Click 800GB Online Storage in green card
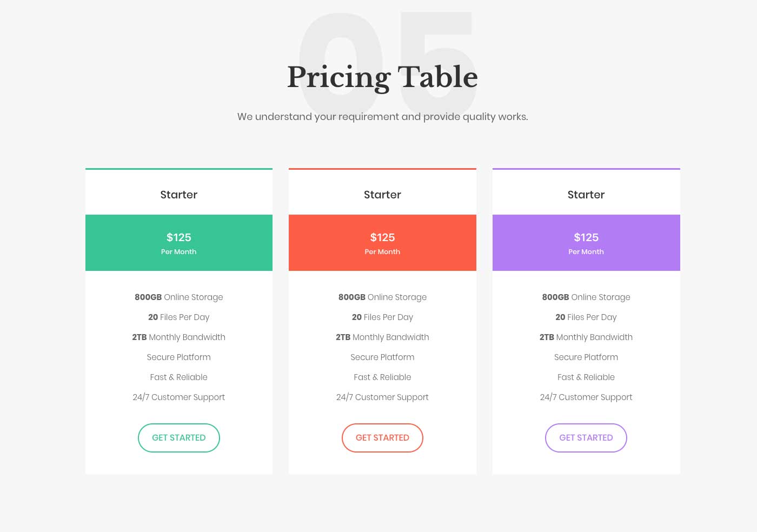 179,297
